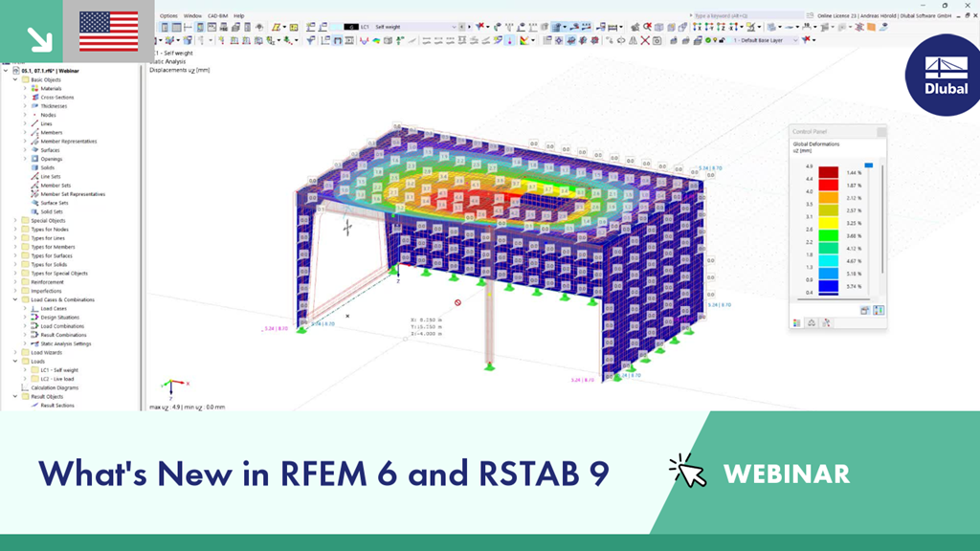Select Static Analysis Settings in the tree
Viewport: 980px width, 551px height.
66,343
